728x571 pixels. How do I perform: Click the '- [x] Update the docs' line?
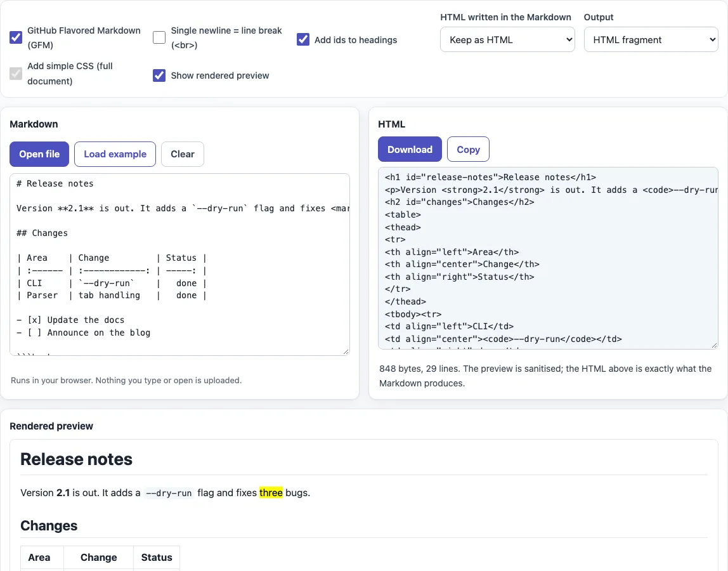[70, 320]
